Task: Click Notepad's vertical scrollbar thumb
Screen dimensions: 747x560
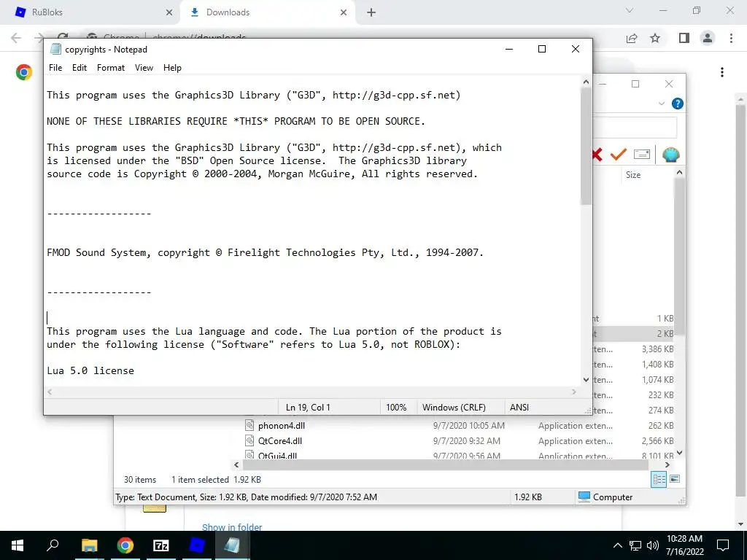Action: click(586, 146)
